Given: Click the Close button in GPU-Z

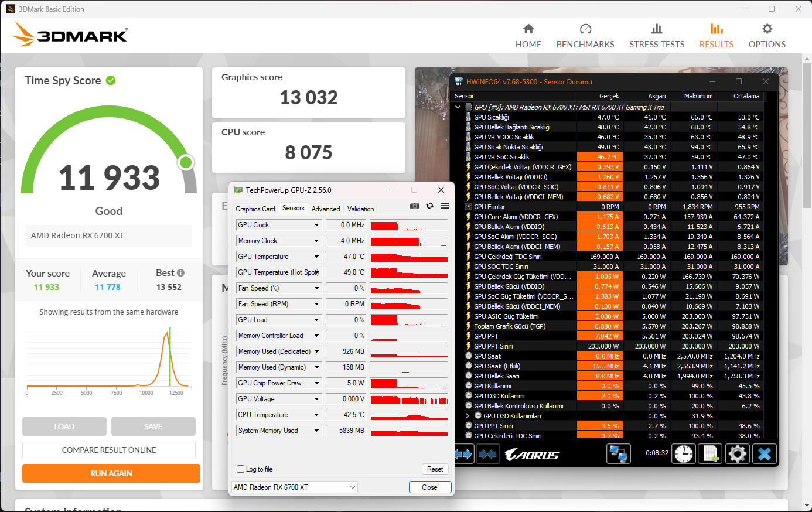Looking at the screenshot, I should pos(430,487).
